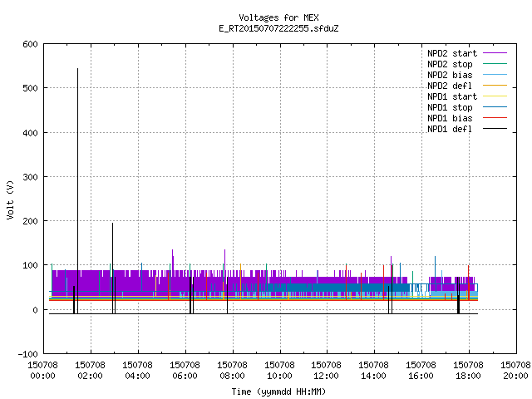Select the E_RT20150707222255.sfduZ filename subtitle
The height and width of the screenshot is (399, 532).
(x=278, y=28)
